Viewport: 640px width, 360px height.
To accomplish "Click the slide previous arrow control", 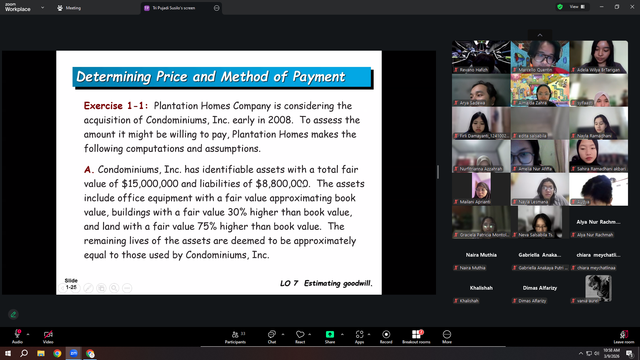I will coord(62,288).
